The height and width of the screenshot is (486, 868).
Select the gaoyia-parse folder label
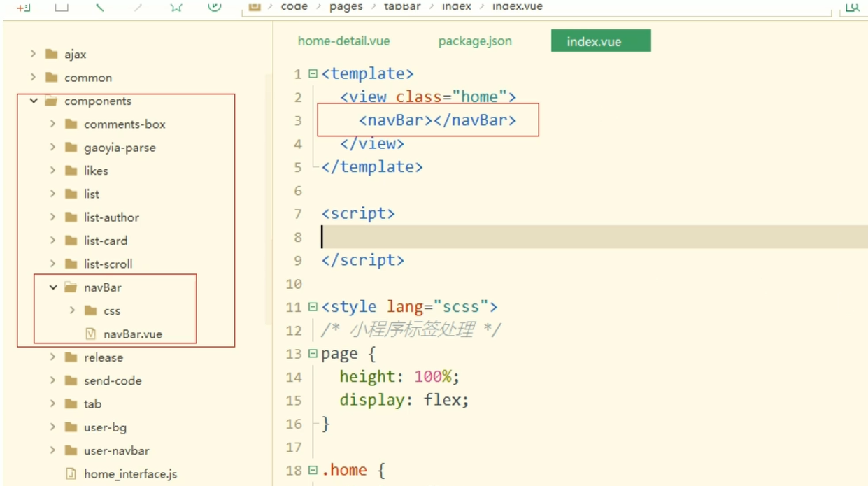pos(120,148)
